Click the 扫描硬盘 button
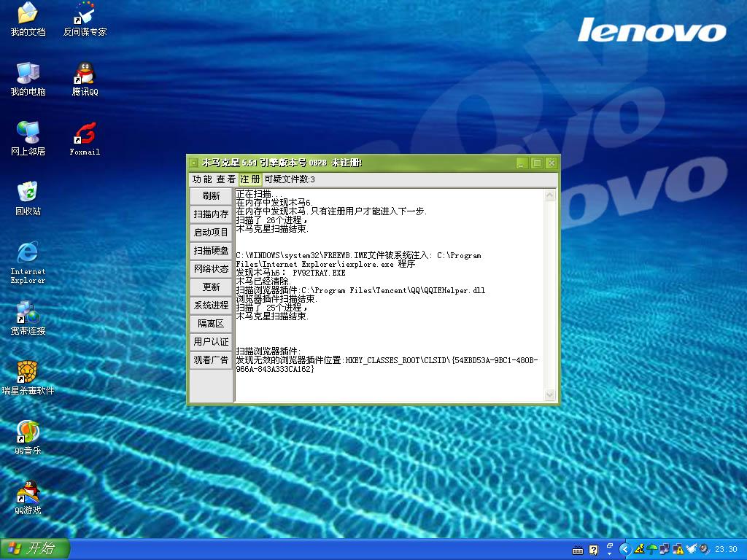 211,251
